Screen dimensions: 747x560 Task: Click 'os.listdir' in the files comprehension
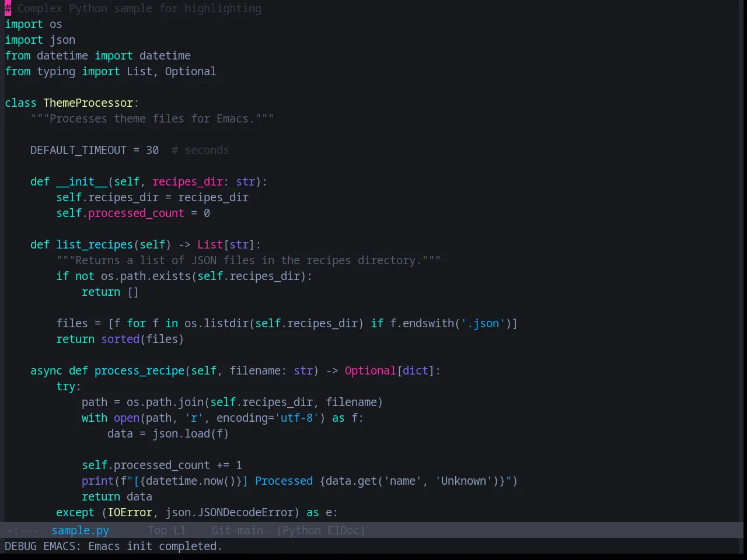click(217, 323)
